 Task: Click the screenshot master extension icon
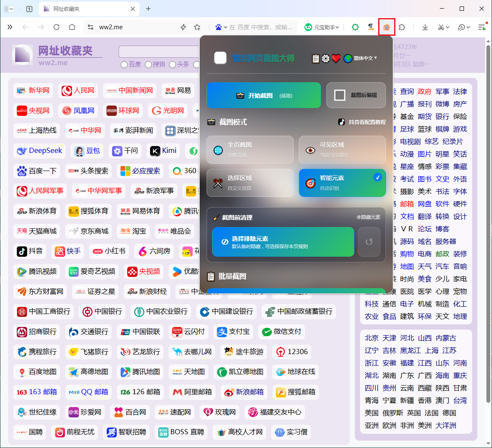pyautogui.click(x=386, y=27)
